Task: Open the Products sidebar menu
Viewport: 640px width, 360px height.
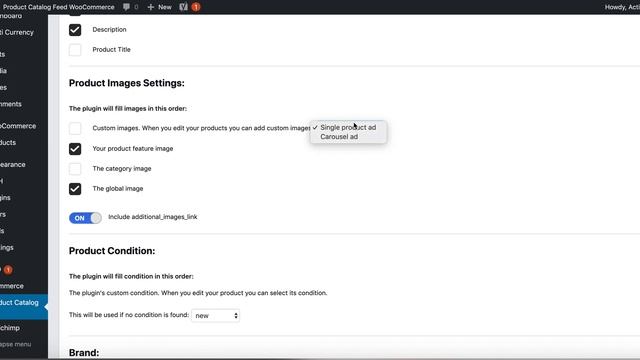Action: 8,142
